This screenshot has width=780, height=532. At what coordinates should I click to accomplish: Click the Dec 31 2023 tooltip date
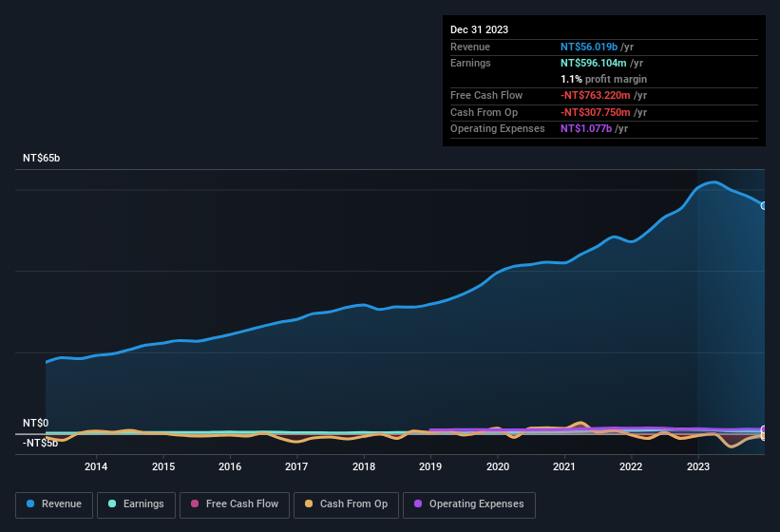(479, 29)
